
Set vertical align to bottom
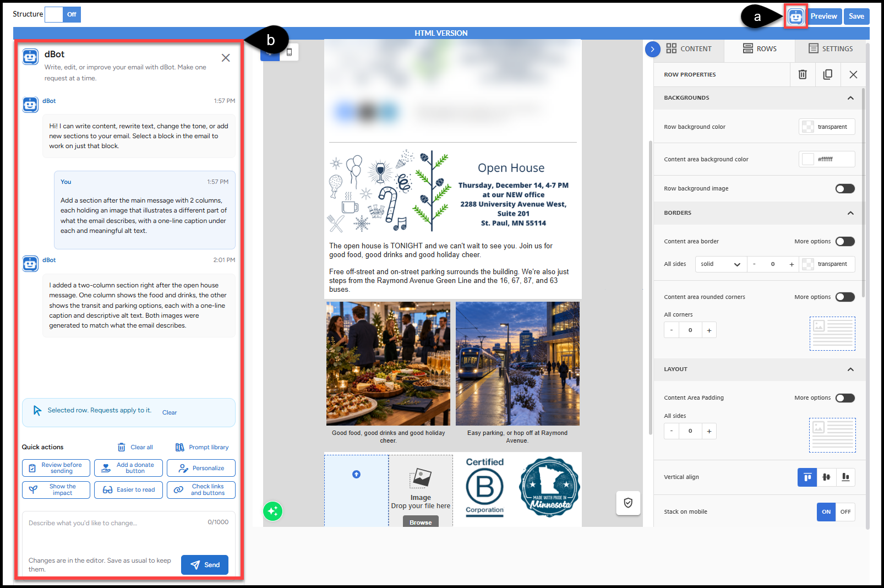845,477
